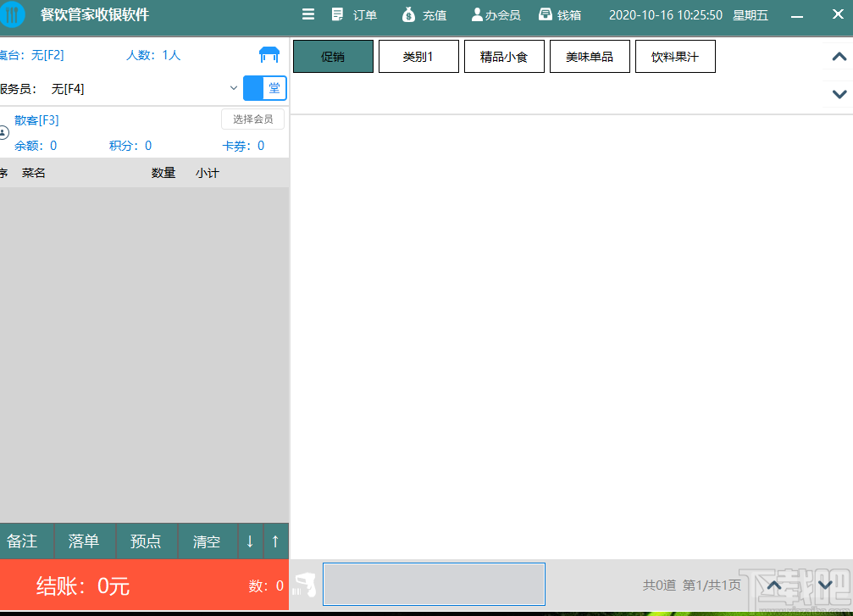Viewport: 853px width, 616px height.
Task: Click the up arrow in order list footer
Action: (275, 540)
